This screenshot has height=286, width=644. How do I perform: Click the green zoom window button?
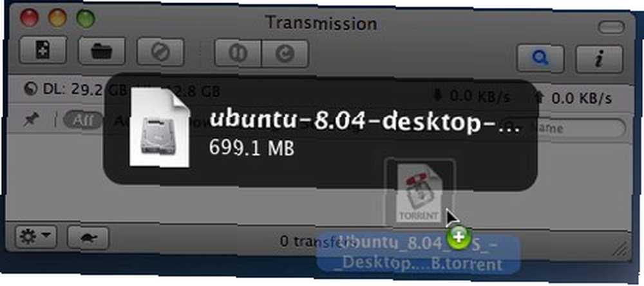coord(86,19)
